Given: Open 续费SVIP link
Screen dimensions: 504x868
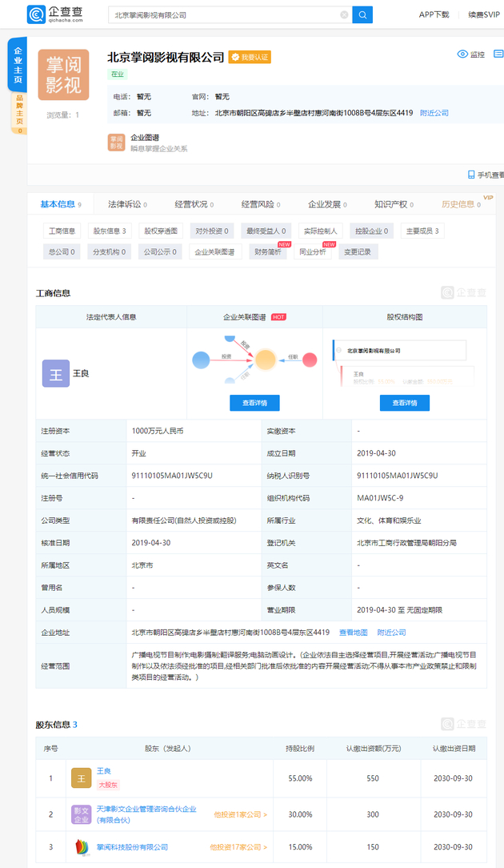Looking at the screenshot, I should 483,15.
